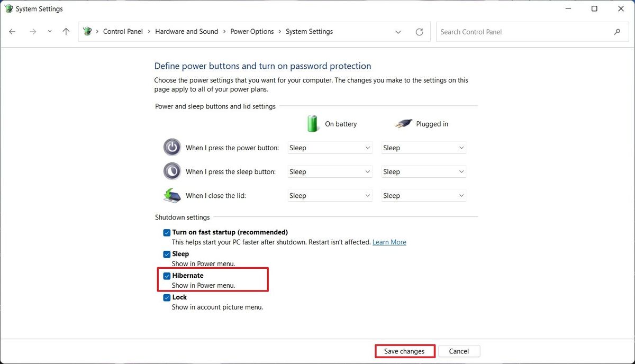
Task: Expand the address bar history dropdown
Action: [398, 32]
